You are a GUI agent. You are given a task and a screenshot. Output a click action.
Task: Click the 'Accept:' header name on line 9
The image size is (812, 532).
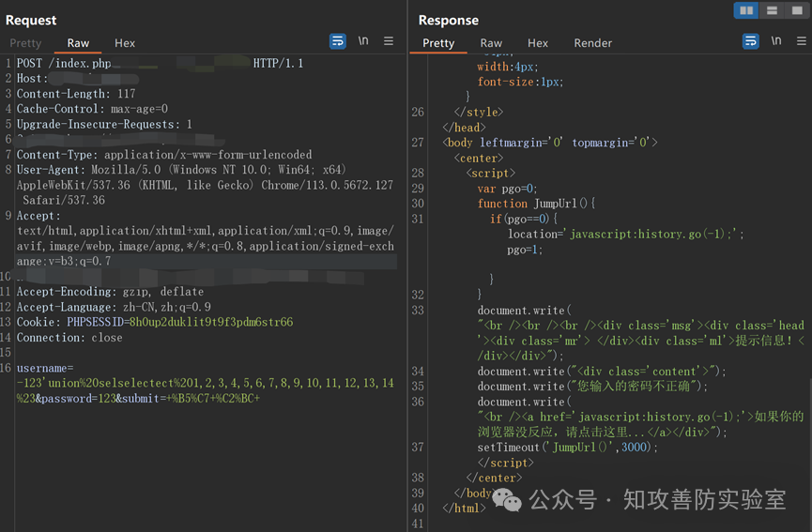[x=38, y=217]
